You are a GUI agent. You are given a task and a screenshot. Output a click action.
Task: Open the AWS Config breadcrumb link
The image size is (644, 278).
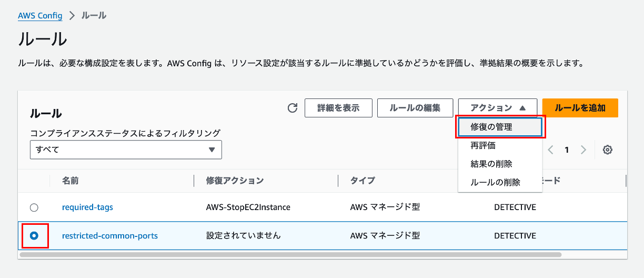[x=40, y=16]
